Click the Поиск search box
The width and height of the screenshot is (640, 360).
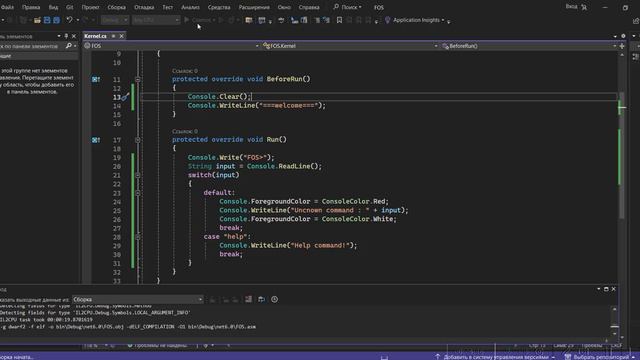(x=348, y=7)
